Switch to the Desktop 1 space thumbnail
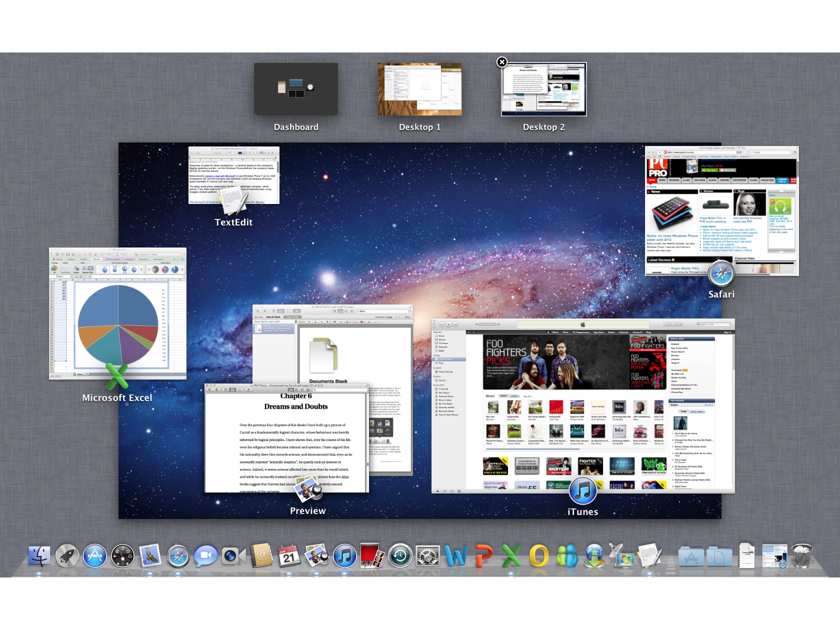This screenshot has width=840, height=630. (x=420, y=89)
